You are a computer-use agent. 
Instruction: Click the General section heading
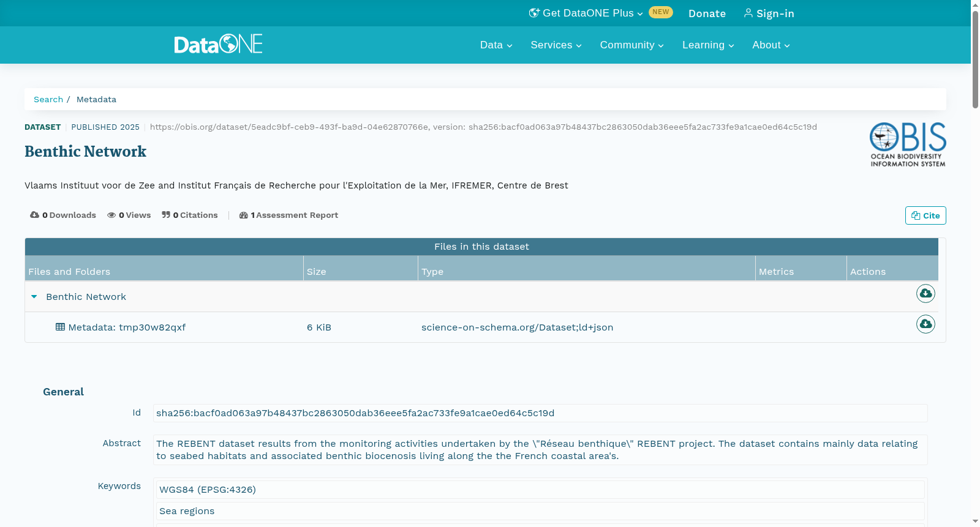click(x=63, y=392)
